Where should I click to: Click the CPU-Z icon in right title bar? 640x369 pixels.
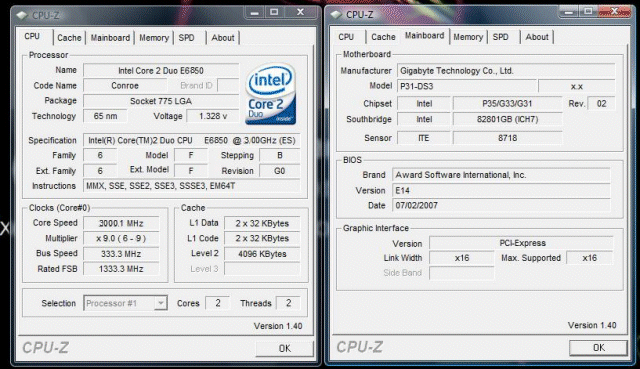(x=336, y=15)
